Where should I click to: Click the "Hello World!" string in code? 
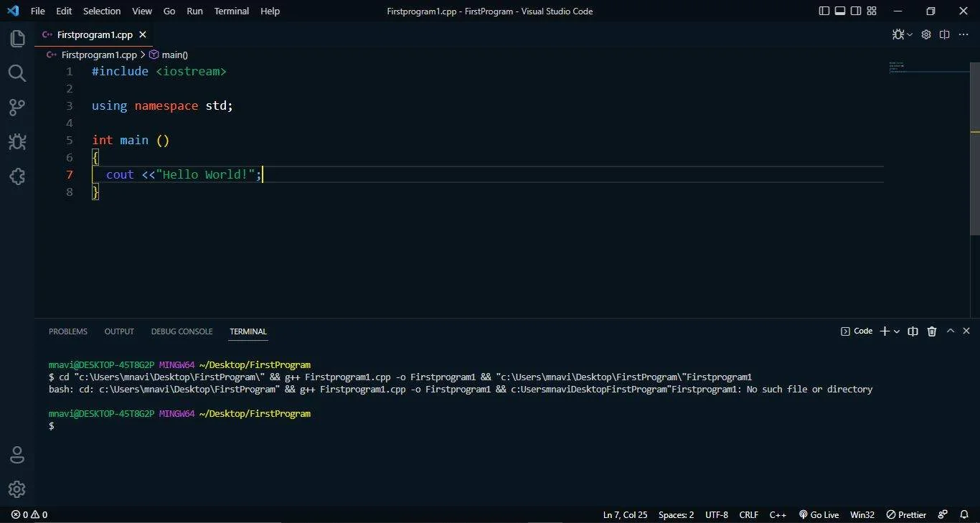[x=205, y=174]
